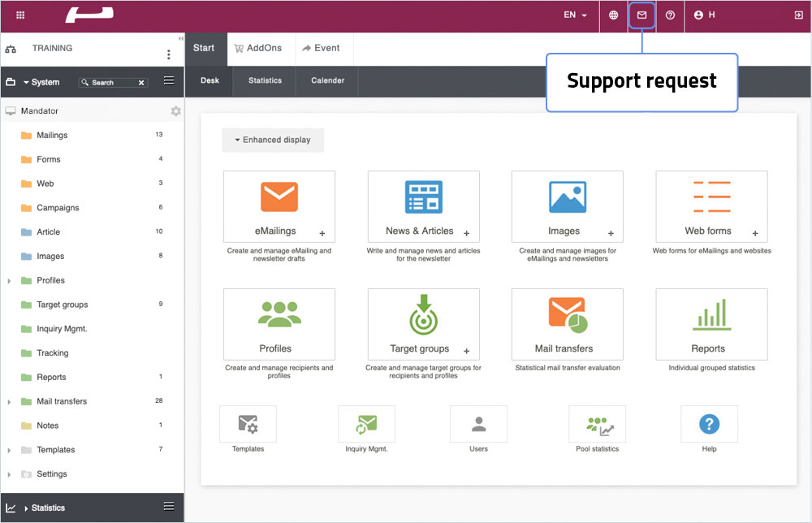Screen dimensions: 812x523
Task: Add new image with plus sign
Action: [x=611, y=234]
